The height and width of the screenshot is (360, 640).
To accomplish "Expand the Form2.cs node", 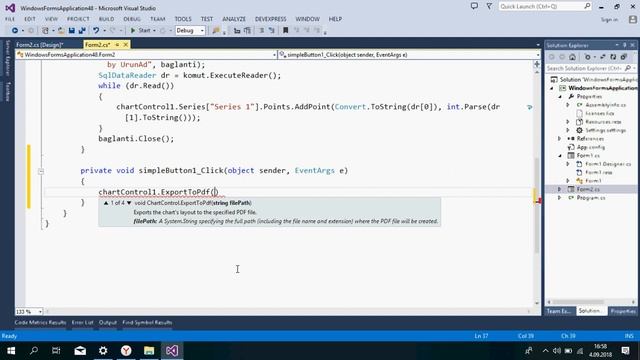I will (x=560, y=189).
